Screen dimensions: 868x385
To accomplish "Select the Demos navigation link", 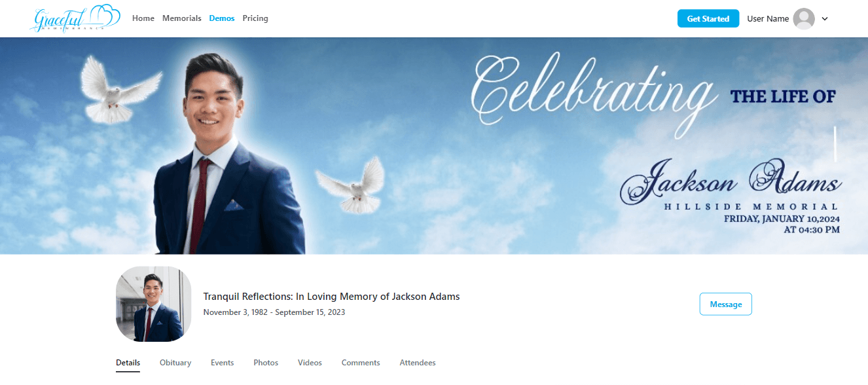I will [x=222, y=18].
